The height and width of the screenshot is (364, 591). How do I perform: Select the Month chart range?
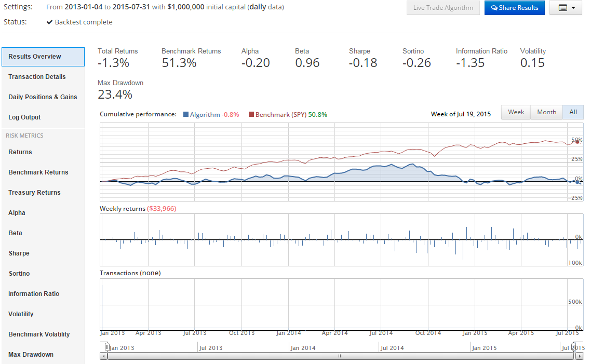tap(546, 112)
